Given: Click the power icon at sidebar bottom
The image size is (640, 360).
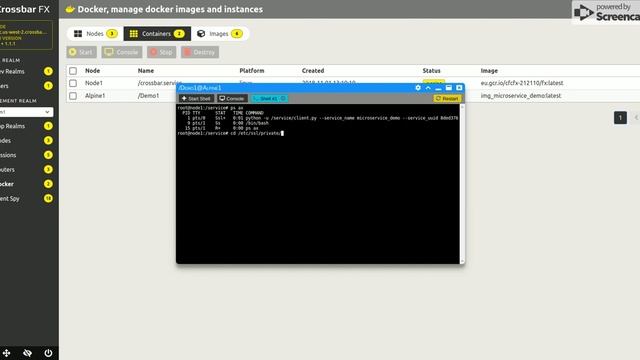Looking at the screenshot, I should [48, 353].
